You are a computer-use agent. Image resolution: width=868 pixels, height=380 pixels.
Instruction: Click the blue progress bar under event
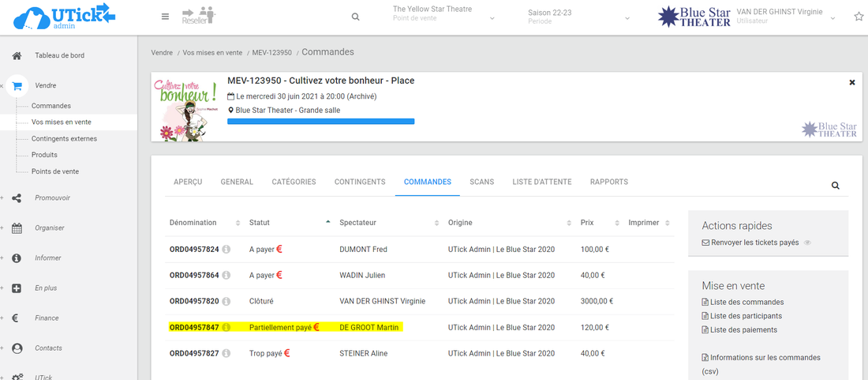pos(320,122)
